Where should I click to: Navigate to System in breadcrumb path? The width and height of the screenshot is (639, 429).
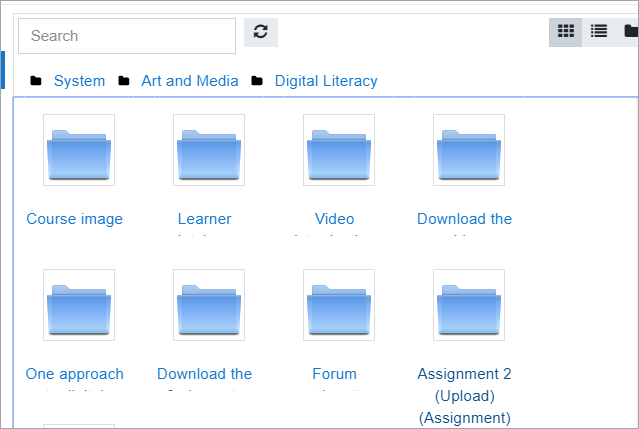tap(79, 81)
